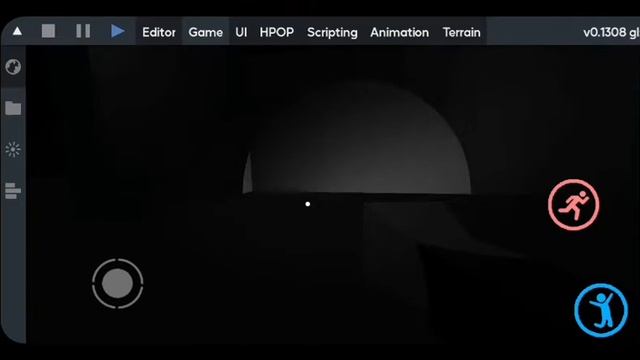Open the world globe panel in sidebar

[x=13, y=67]
